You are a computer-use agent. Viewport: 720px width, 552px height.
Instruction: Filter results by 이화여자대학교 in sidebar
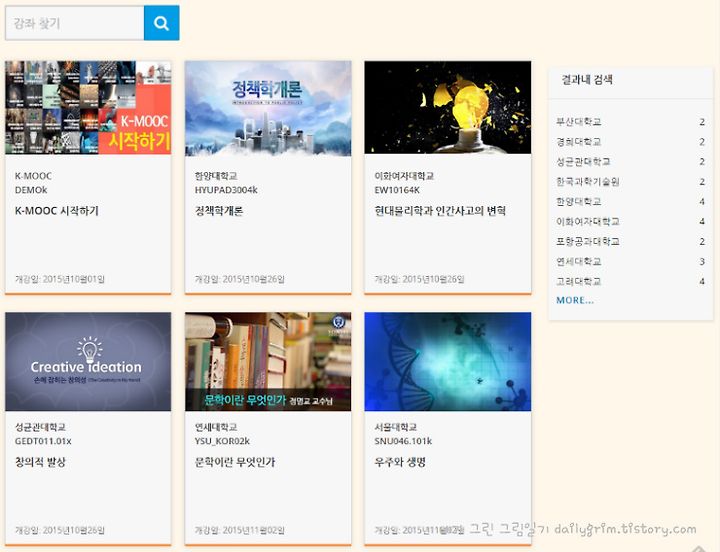[588, 221]
